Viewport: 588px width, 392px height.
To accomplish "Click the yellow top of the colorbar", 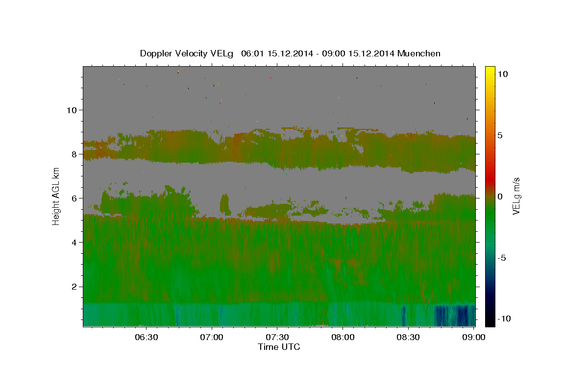I will (490, 70).
